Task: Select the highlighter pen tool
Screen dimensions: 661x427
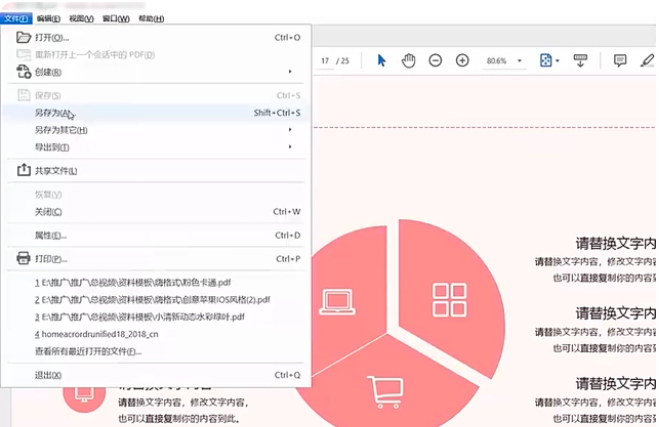Action: (x=646, y=61)
